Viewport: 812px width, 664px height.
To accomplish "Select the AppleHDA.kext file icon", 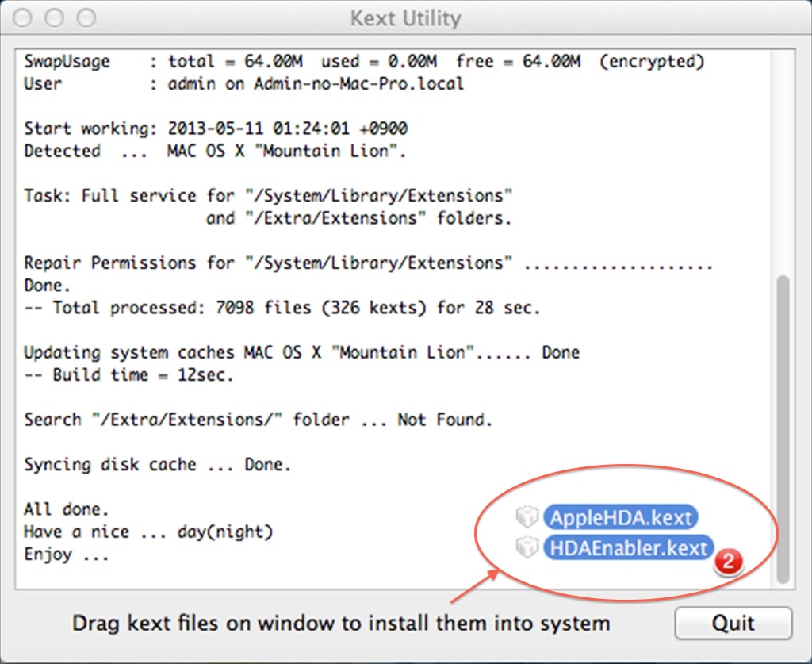I will 527,516.
